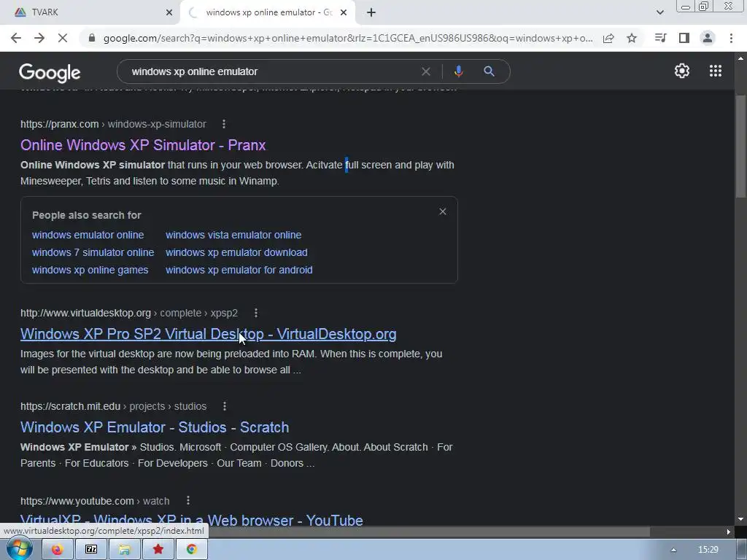Run search with magnifier icon

click(x=489, y=71)
